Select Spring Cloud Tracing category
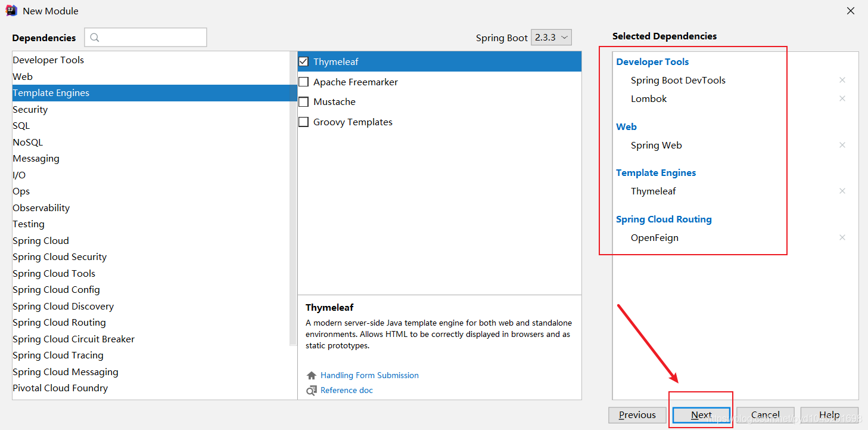Screen dimensions: 868x430 tap(151, 355)
